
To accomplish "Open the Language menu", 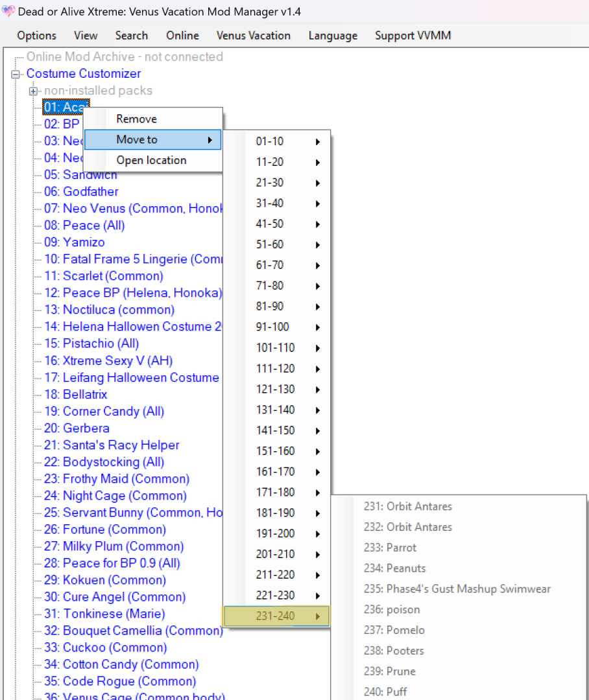I will 333,36.
